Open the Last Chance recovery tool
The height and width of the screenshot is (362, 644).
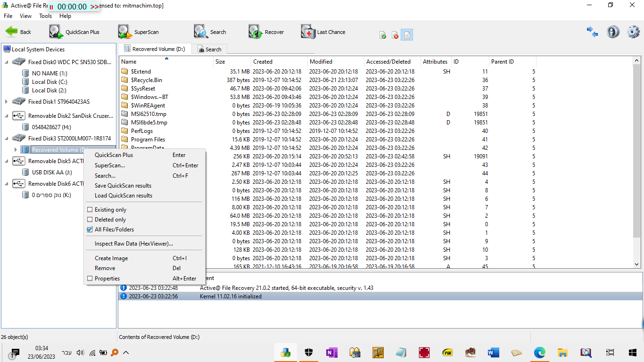323,32
